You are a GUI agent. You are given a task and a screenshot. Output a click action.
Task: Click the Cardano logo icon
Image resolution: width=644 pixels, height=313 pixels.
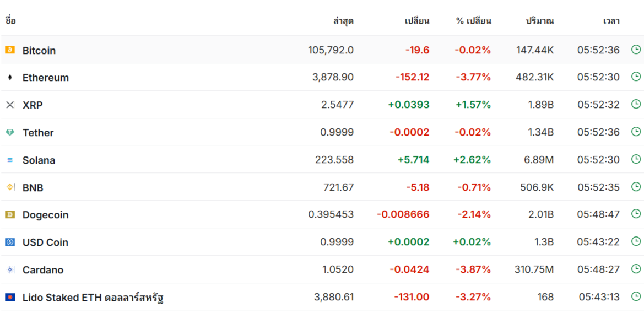[x=10, y=269]
